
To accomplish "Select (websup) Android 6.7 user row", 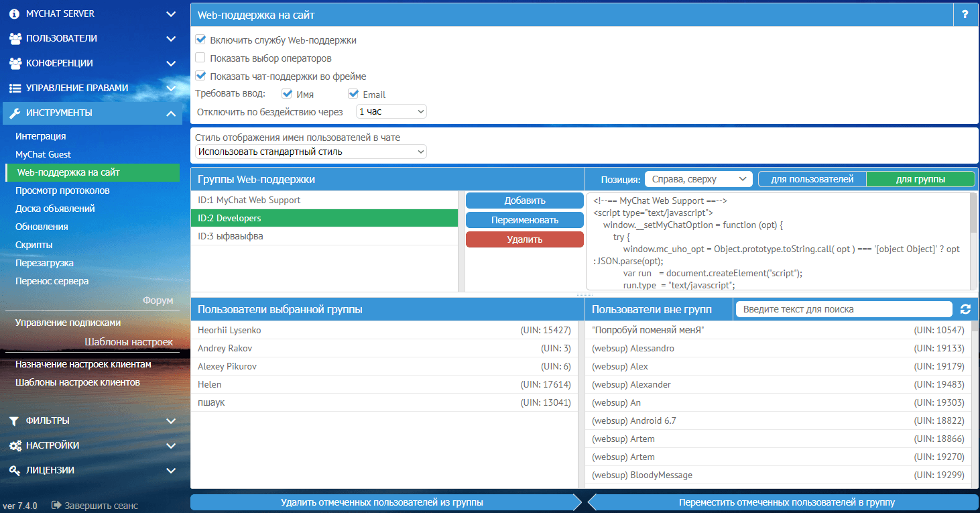I will 778,421.
